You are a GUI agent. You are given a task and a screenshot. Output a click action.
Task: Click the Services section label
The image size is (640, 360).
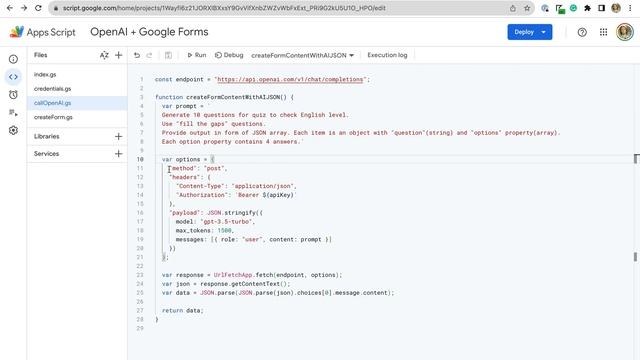[47, 153]
